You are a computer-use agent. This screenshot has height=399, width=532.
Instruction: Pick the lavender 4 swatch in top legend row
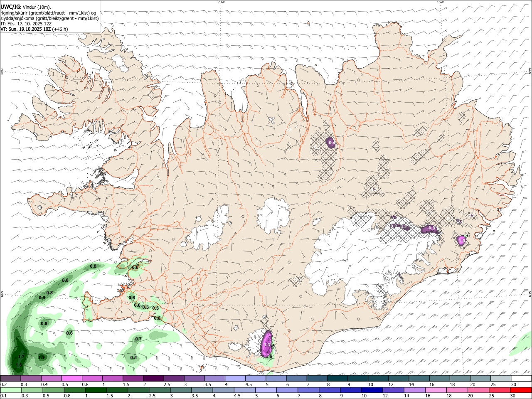(x=235, y=378)
